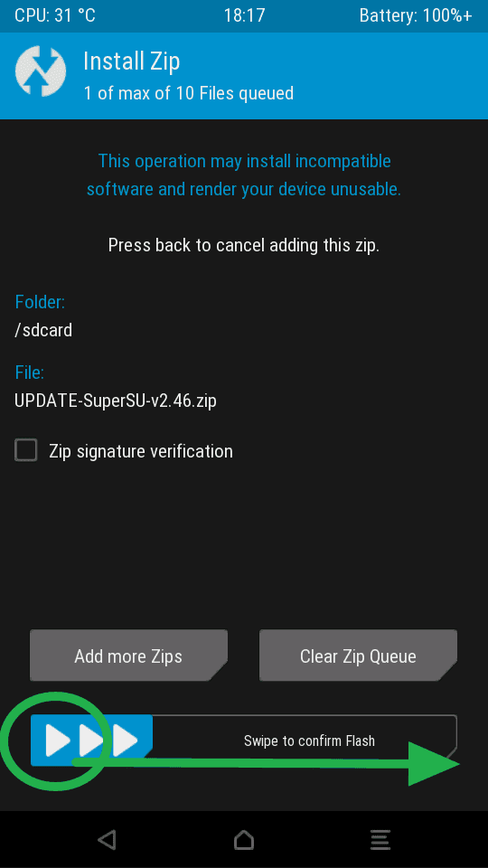Select the UPDATE-SuperSU-v2.46.zip filename

click(x=116, y=401)
